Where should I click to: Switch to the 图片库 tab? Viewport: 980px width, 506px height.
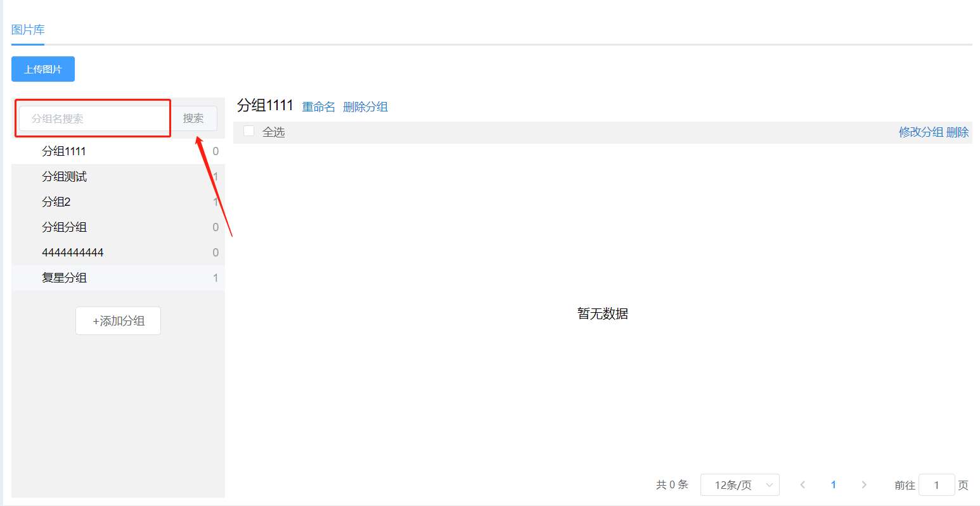point(28,30)
